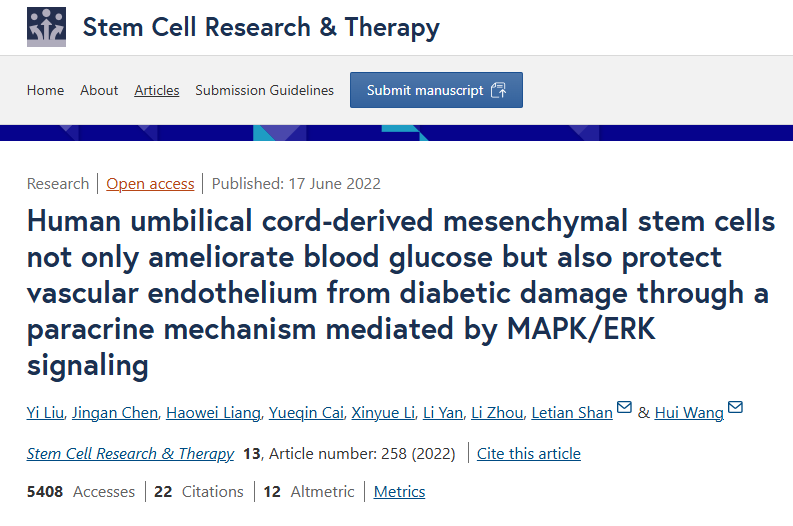The width and height of the screenshot is (793, 526).
Task: Open author Li Yan's info
Action: (445, 413)
